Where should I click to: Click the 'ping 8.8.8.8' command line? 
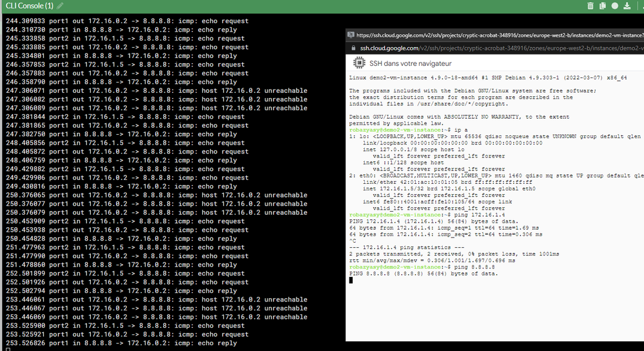click(422, 267)
